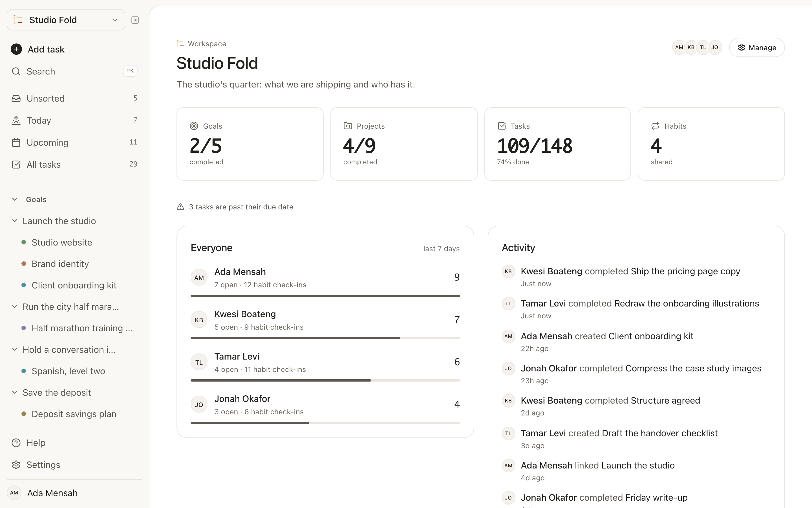
Task: Click Kwesi Boateng's avatar in Everyone panel
Action: [x=199, y=320]
